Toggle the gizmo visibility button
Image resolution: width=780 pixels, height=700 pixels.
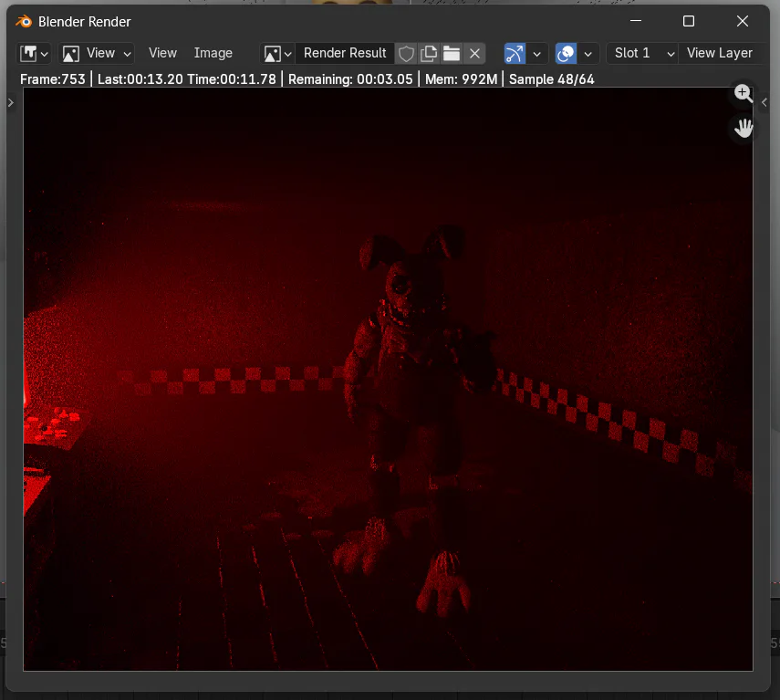pyautogui.click(x=515, y=53)
